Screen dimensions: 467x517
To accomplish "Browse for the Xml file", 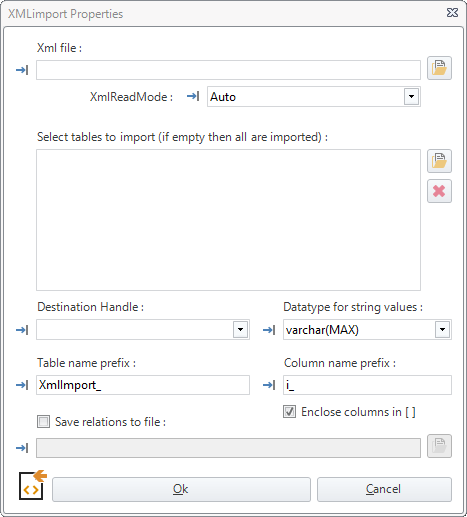I will [439, 68].
